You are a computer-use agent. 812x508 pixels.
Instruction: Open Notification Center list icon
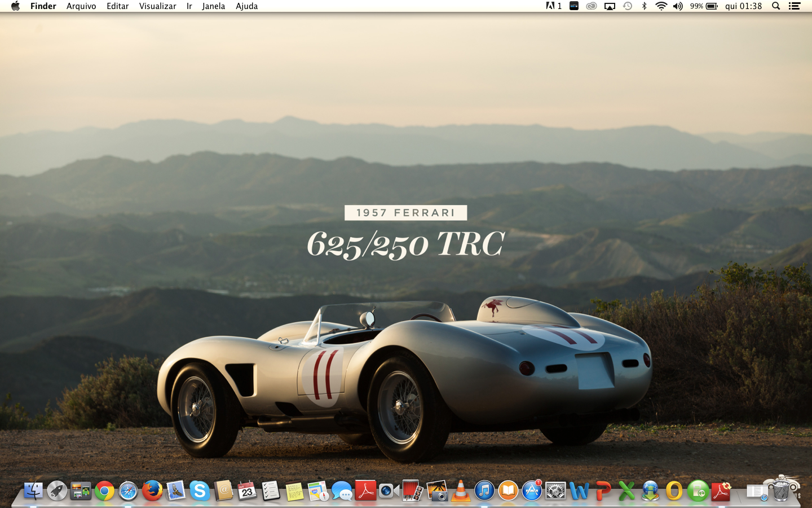pos(795,6)
